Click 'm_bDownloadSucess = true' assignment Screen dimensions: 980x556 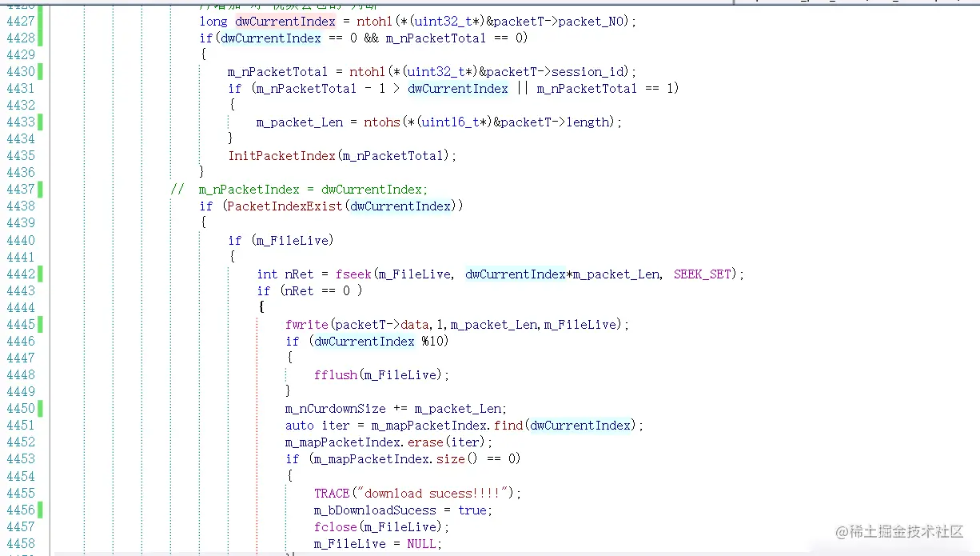tap(403, 510)
